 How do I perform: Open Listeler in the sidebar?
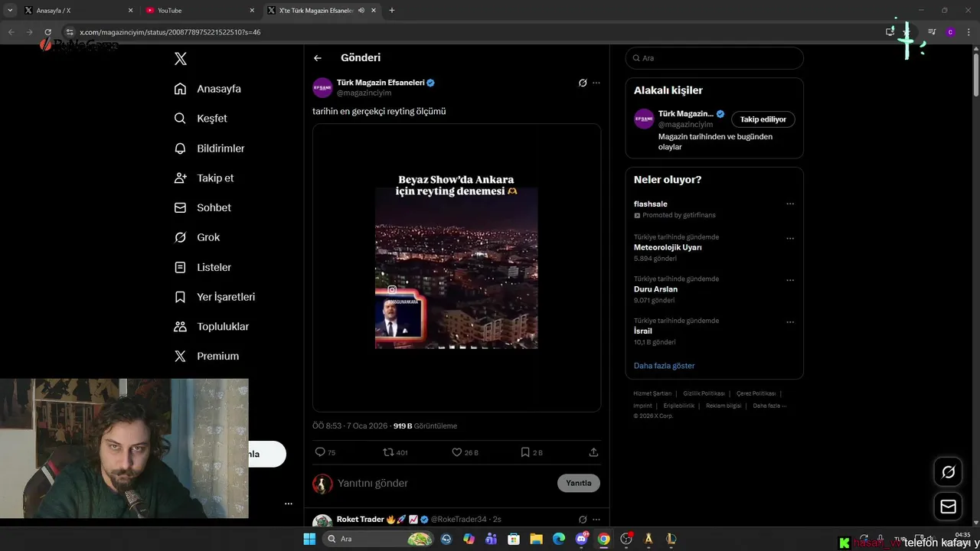tap(202, 267)
